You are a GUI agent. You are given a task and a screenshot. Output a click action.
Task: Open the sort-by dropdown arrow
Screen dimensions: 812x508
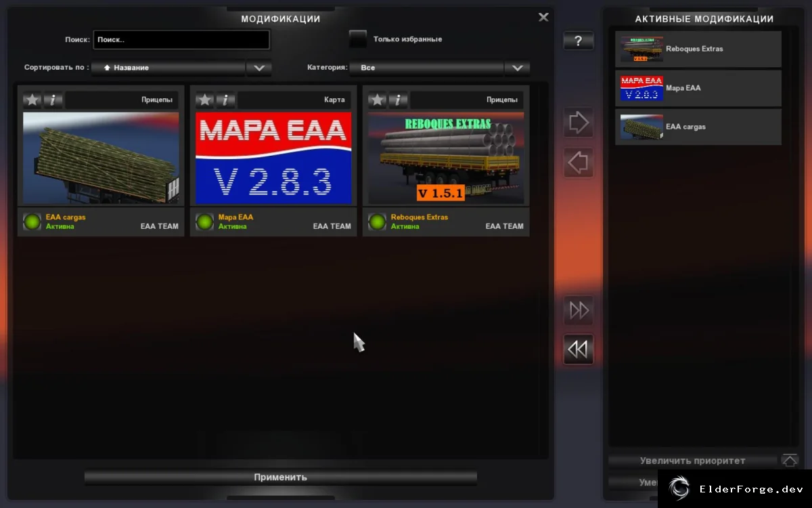click(258, 68)
